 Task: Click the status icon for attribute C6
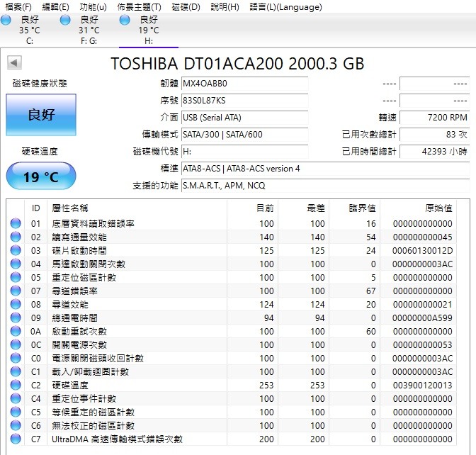click(x=16, y=425)
